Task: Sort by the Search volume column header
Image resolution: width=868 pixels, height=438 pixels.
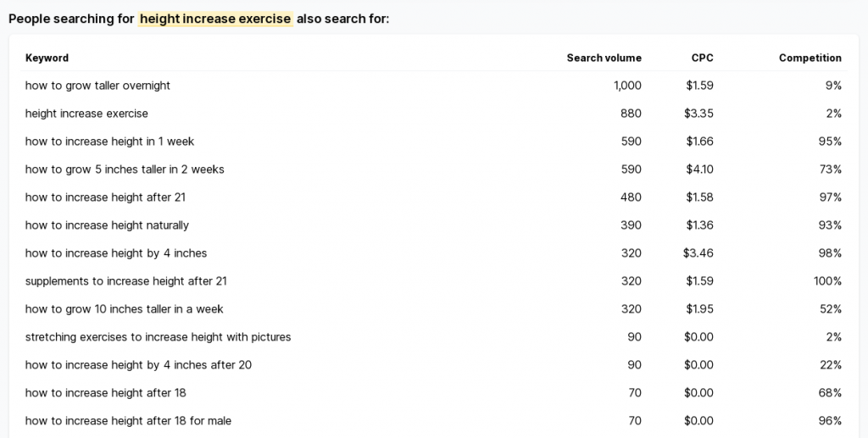Action: pyautogui.click(x=604, y=58)
